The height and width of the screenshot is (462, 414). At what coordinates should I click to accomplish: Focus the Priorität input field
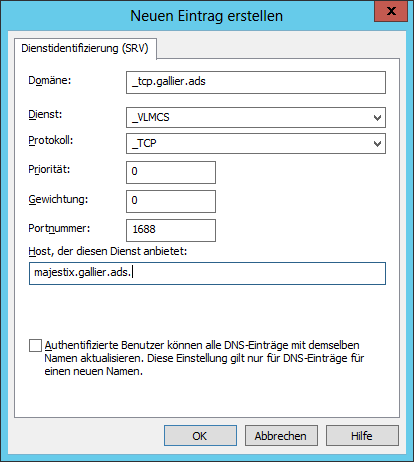coord(171,172)
